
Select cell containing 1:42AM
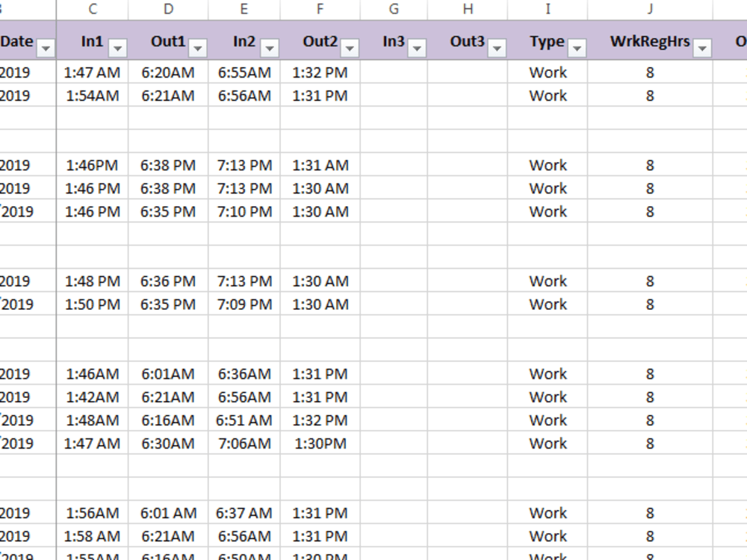(x=93, y=397)
